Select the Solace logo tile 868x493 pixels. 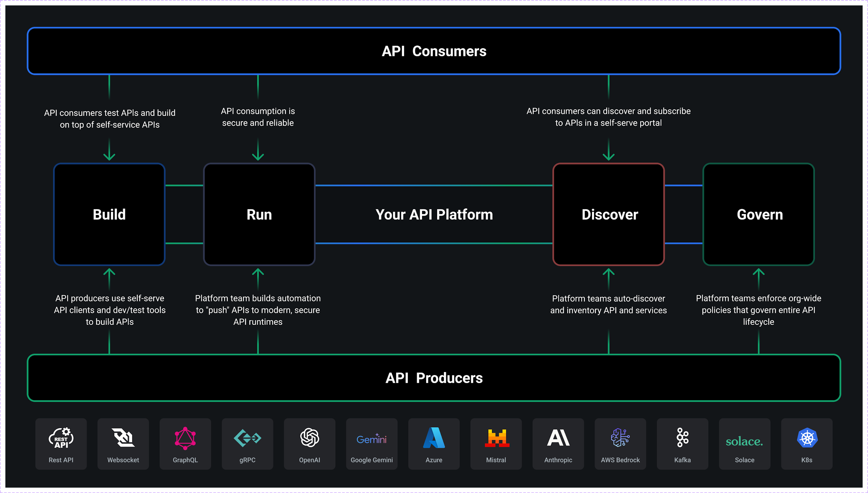(745, 443)
